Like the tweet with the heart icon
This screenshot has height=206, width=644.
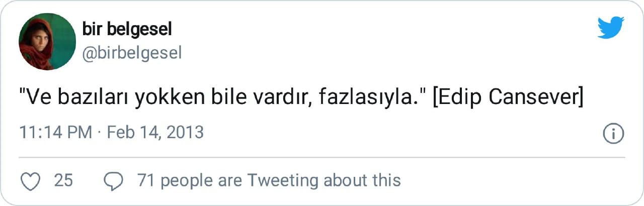click(32, 180)
